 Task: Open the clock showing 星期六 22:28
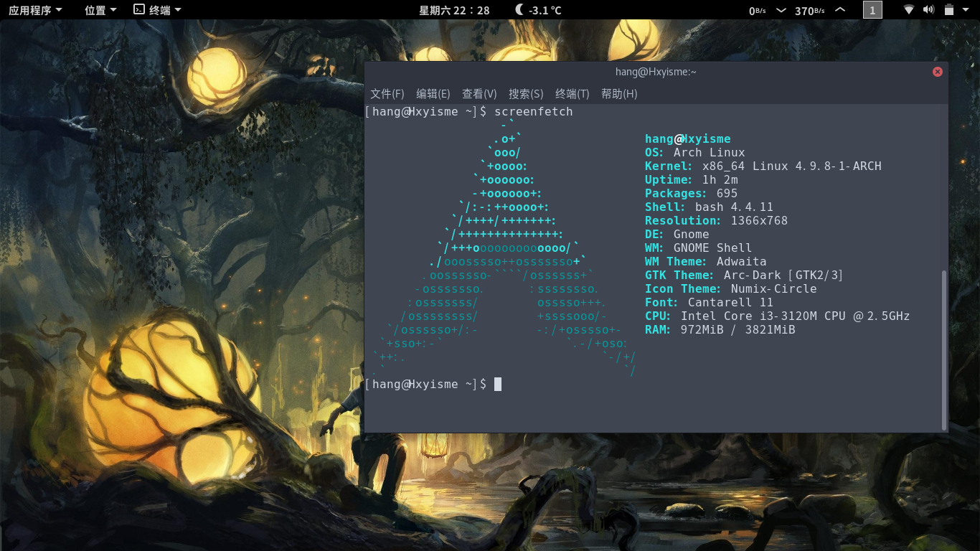(x=454, y=10)
